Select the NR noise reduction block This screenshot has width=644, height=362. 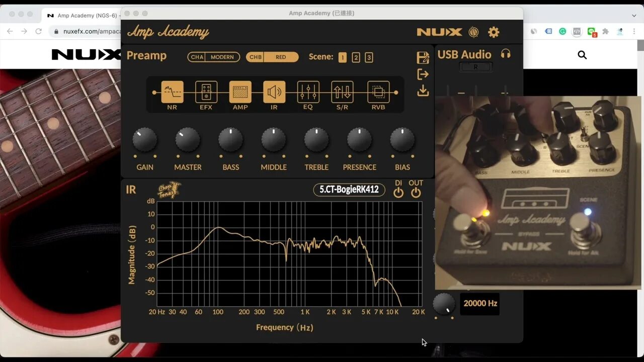tap(172, 92)
